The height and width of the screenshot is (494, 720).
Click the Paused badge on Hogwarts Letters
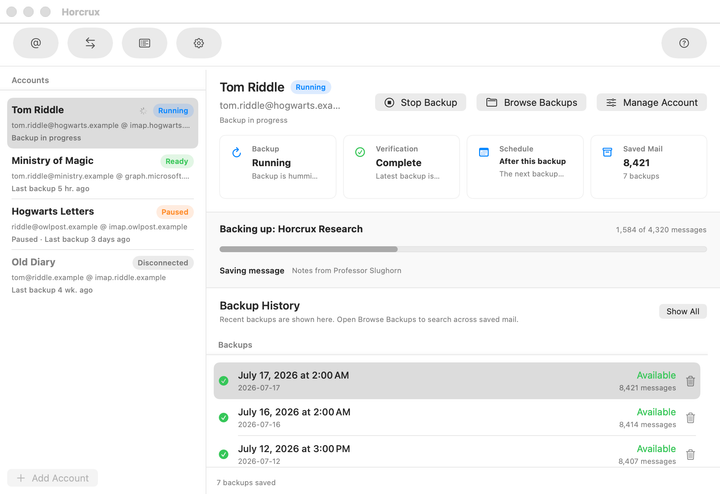pos(174,212)
